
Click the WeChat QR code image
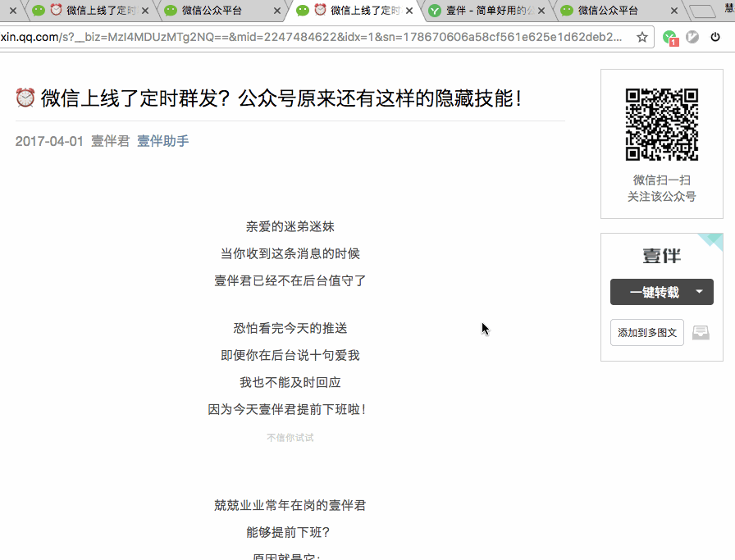pyautogui.click(x=662, y=125)
